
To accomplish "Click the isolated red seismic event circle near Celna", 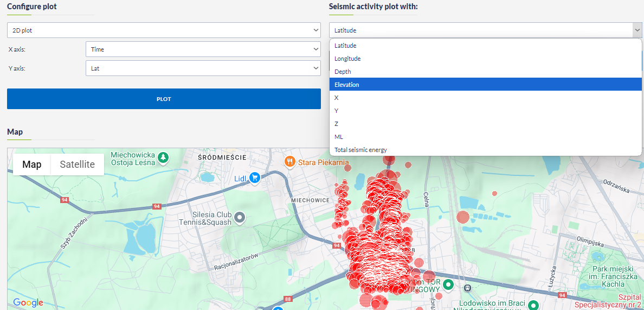I will (462, 217).
